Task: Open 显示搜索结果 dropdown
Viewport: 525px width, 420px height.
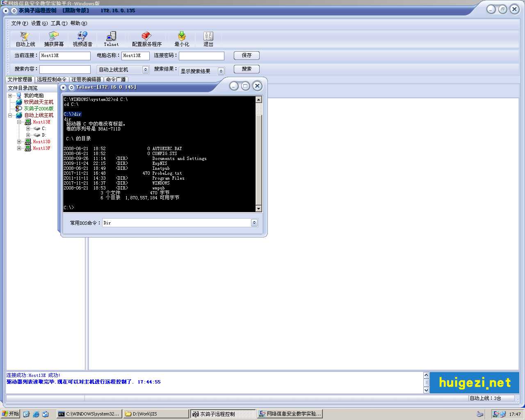Action: [x=221, y=71]
